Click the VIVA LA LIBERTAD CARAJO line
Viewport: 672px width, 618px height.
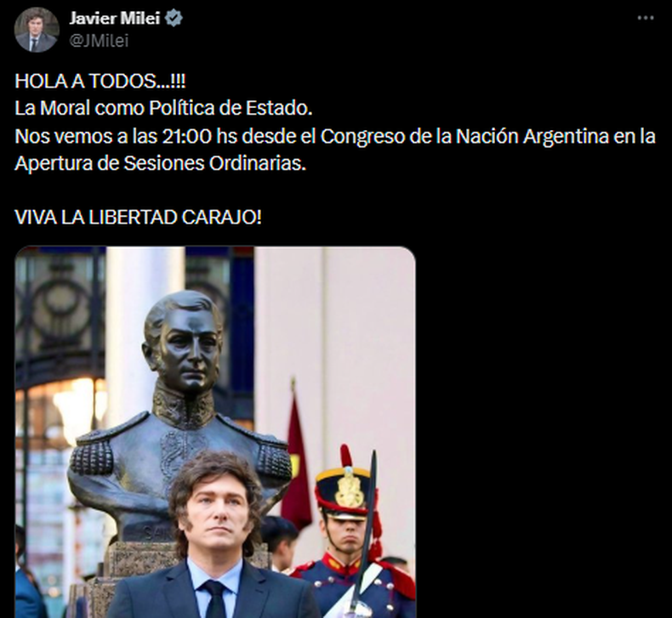point(138,218)
